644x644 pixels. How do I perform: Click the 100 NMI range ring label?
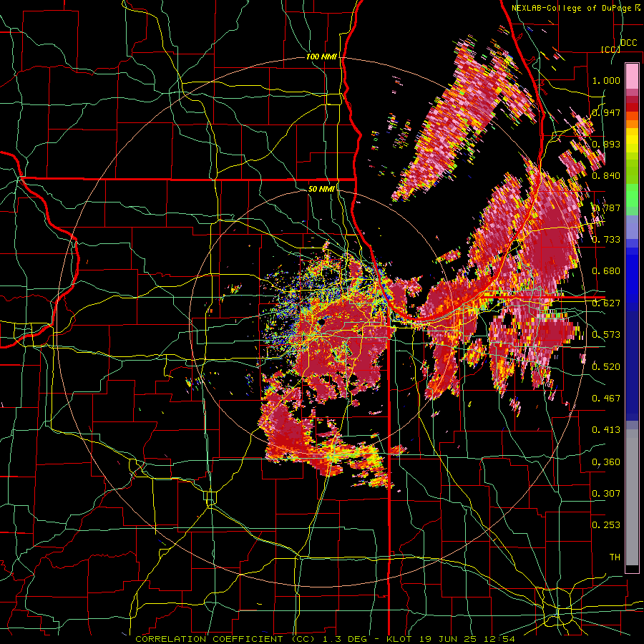321,57
